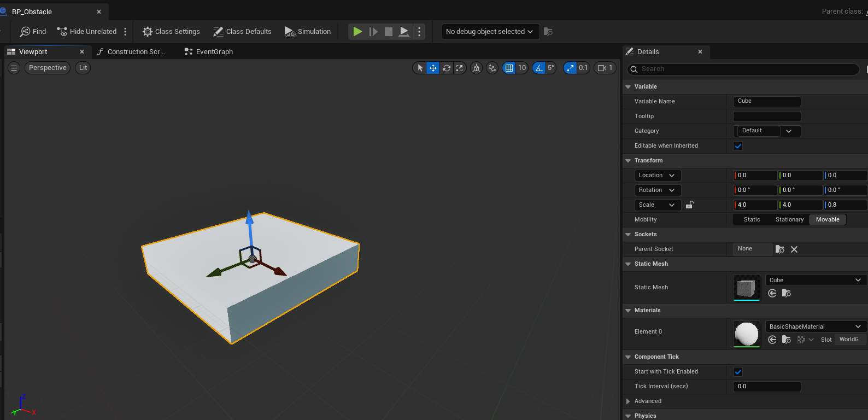Toggle rotation snapping angle icon

click(539, 68)
